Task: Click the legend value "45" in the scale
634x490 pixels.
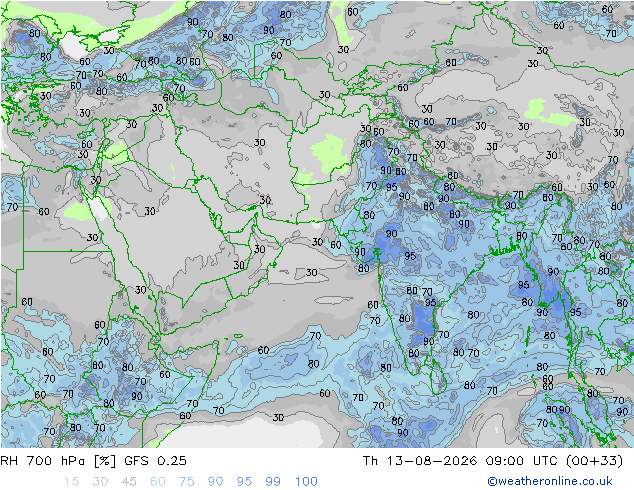Action: [x=129, y=482]
